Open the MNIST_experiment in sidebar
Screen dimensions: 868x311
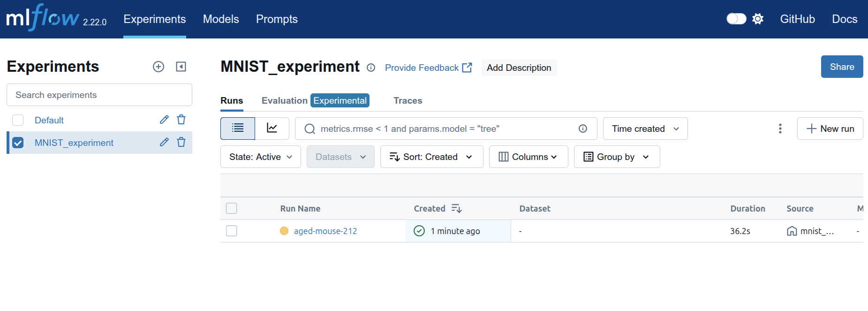pyautogui.click(x=74, y=143)
